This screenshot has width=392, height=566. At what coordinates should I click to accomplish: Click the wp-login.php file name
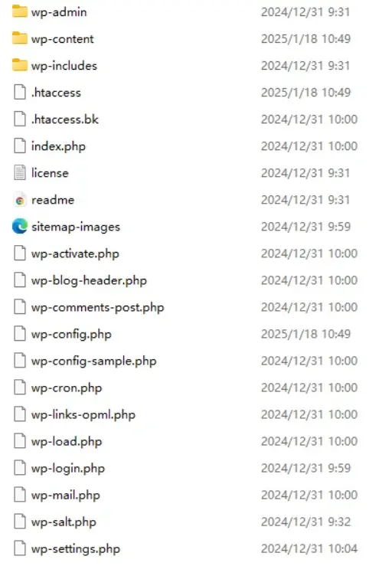[68, 468]
